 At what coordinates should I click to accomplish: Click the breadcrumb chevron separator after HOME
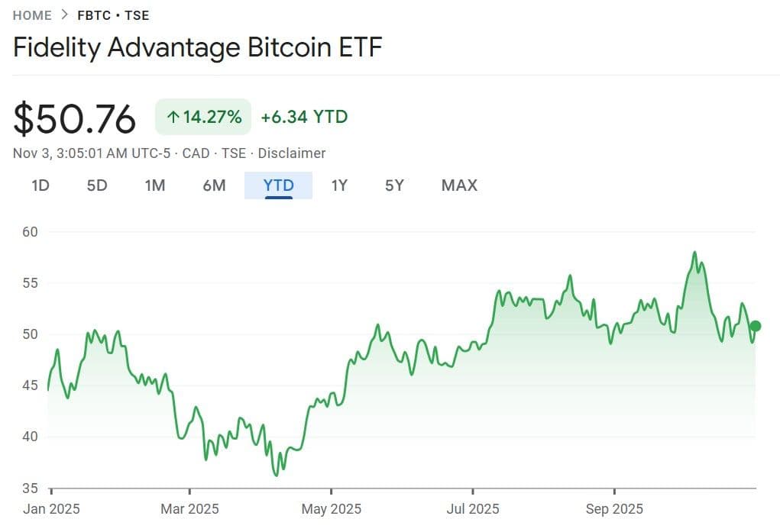[x=64, y=15]
